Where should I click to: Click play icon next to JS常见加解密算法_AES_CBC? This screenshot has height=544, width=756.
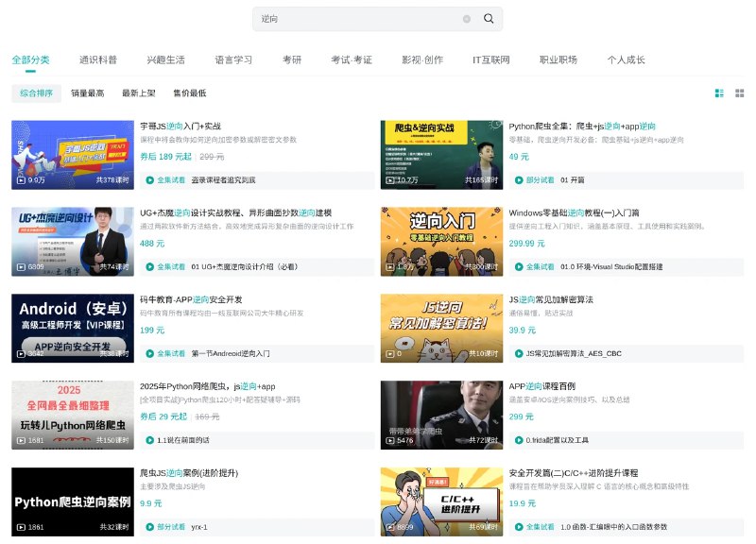[519, 353]
